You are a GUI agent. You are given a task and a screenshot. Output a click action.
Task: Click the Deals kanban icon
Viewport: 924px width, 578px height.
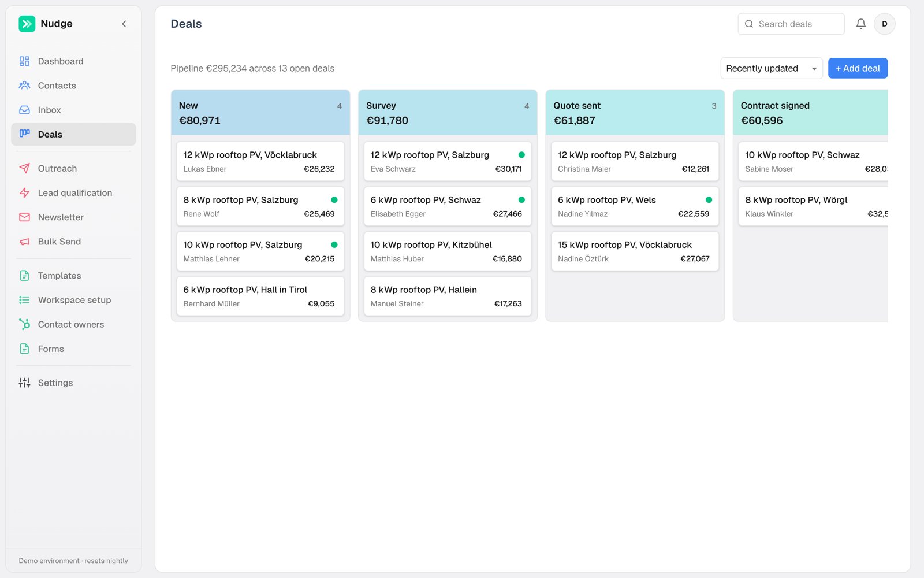pos(24,134)
